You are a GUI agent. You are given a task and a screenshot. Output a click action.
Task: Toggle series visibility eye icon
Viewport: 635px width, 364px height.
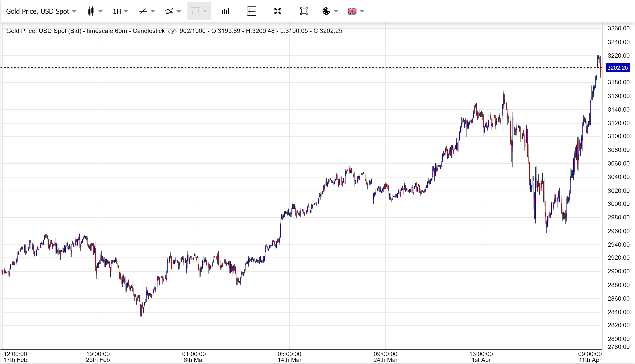(x=172, y=31)
